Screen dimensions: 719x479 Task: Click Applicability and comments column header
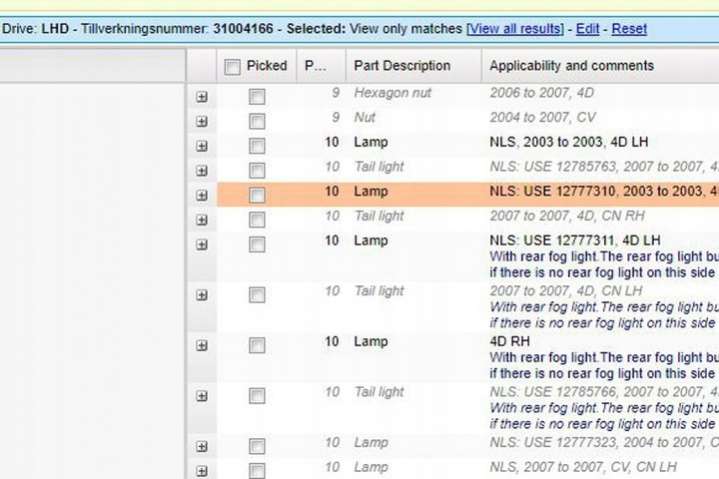coord(571,66)
